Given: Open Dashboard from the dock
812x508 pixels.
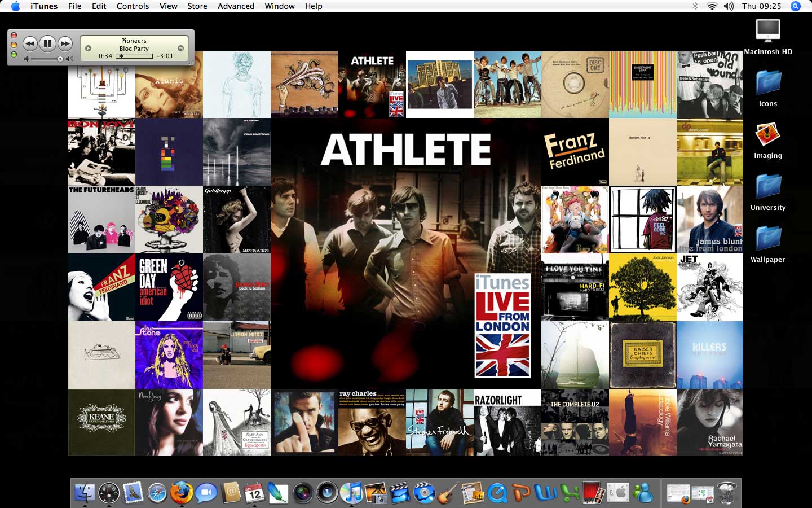Looking at the screenshot, I should coord(109,493).
